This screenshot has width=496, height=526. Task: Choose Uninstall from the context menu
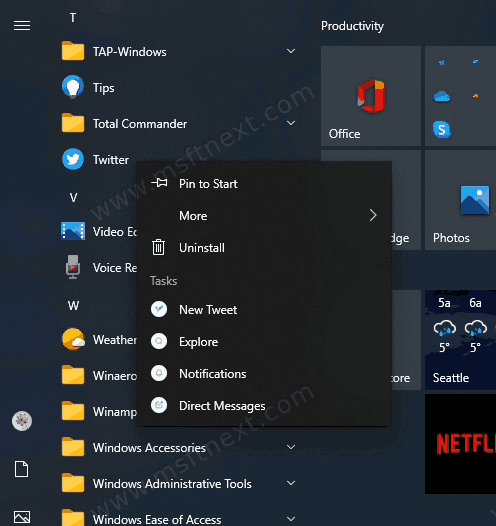(264, 248)
